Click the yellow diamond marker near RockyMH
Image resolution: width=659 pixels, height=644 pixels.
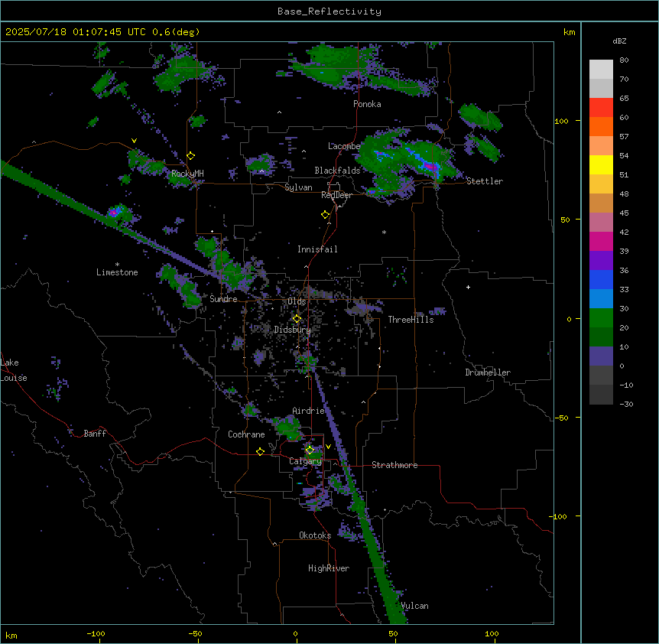[191, 156]
